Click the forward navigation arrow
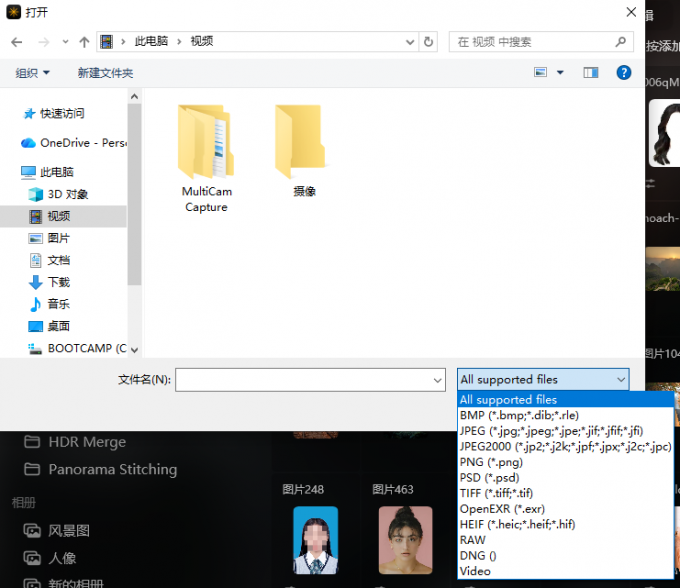This screenshot has width=680, height=588. 44,42
